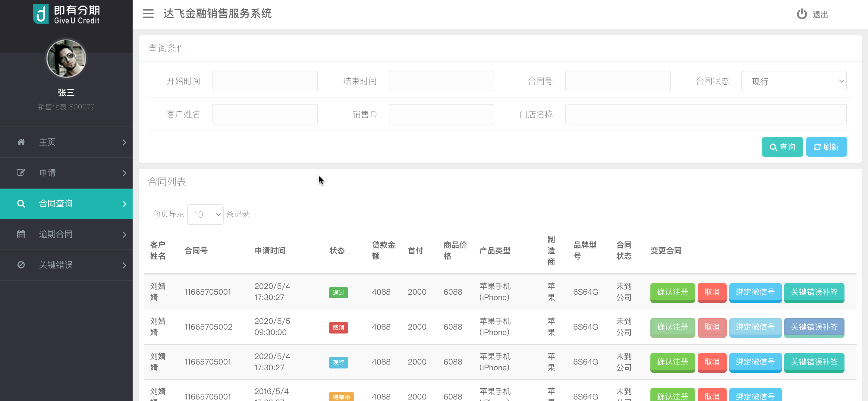This screenshot has height=401, width=868.
Task: Open the 每页显示 records count dropdown
Action: [x=205, y=215]
